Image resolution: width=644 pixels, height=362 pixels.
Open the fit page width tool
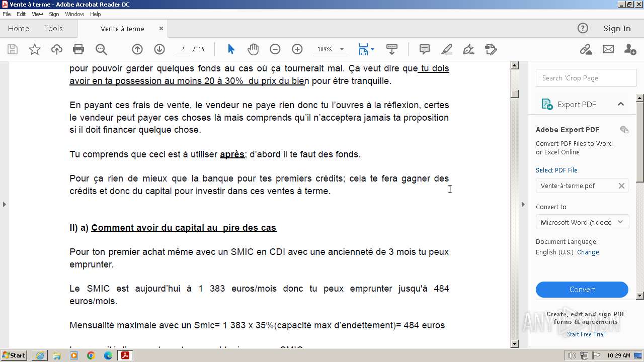(363, 49)
